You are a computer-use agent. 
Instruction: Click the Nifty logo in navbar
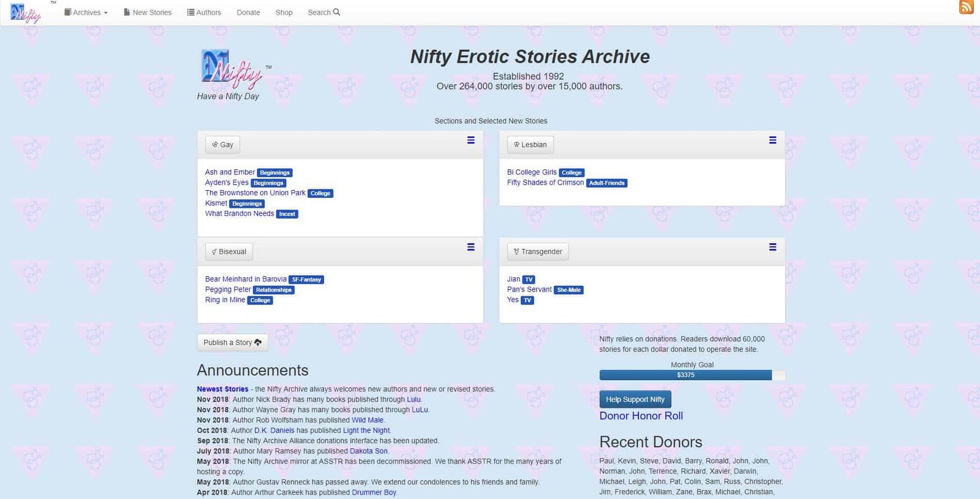[26, 12]
